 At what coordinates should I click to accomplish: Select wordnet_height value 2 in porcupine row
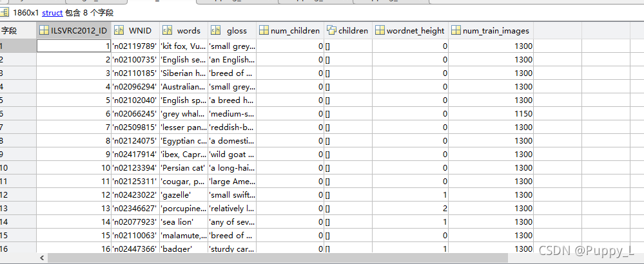tap(410, 208)
